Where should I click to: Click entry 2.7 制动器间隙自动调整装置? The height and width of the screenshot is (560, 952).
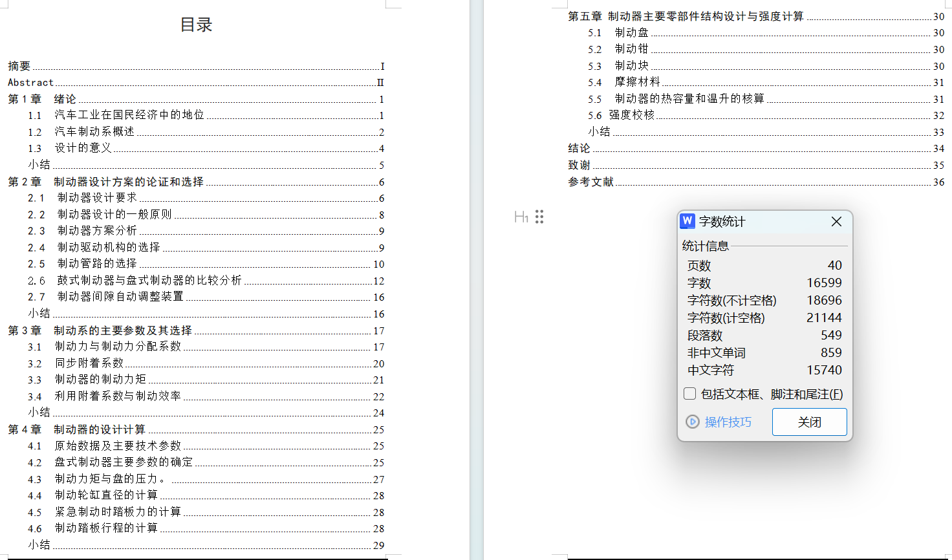click(x=206, y=297)
